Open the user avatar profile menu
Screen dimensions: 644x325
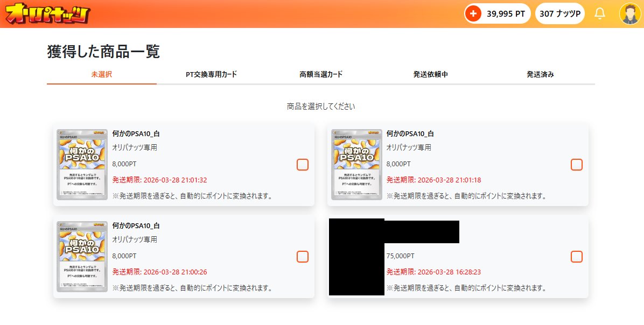tap(629, 13)
